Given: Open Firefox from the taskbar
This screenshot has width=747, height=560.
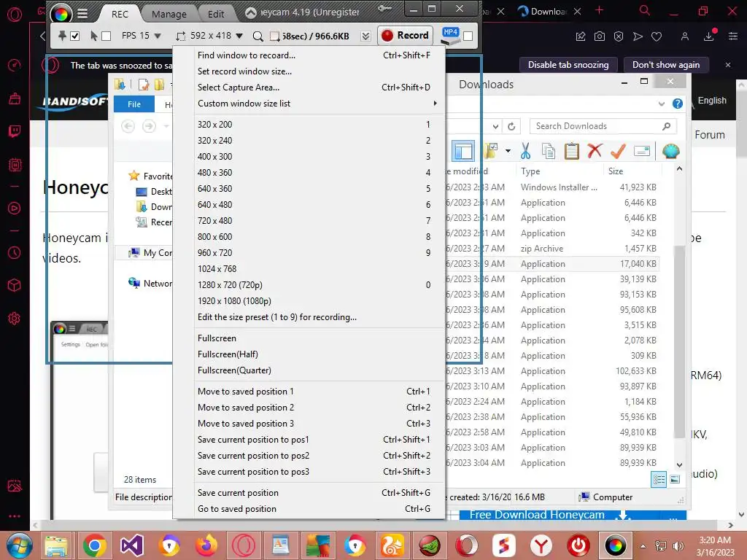Looking at the screenshot, I should point(206,545).
